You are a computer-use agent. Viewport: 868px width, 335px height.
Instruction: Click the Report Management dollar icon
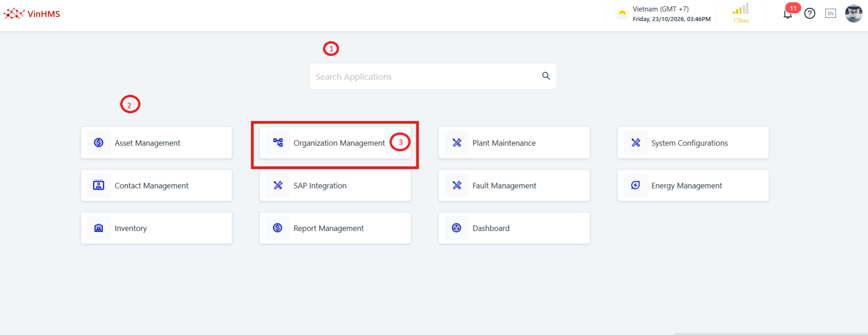278,228
